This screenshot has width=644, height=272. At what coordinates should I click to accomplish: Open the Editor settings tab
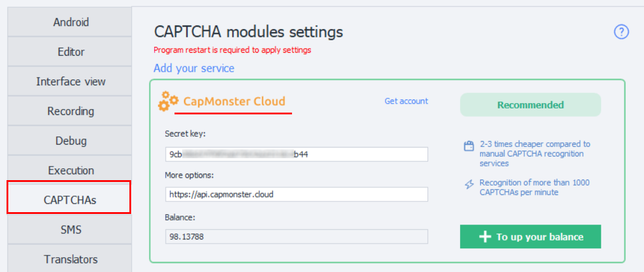tap(71, 52)
